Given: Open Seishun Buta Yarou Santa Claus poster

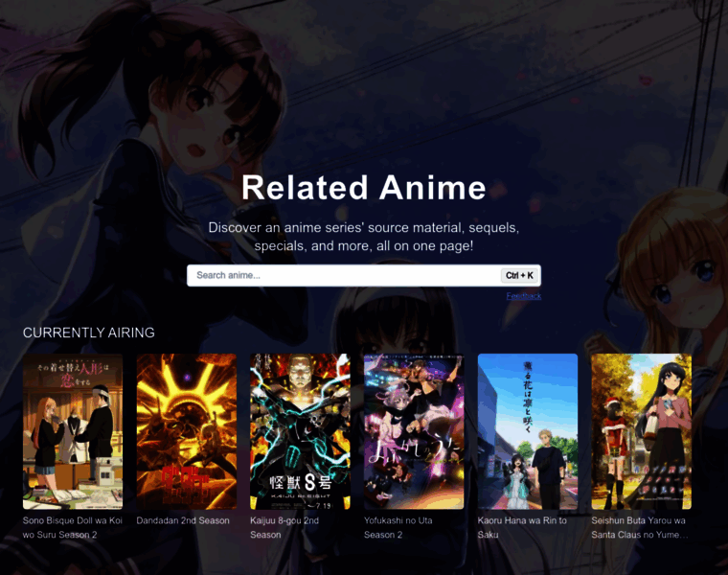Looking at the screenshot, I should tap(642, 431).
